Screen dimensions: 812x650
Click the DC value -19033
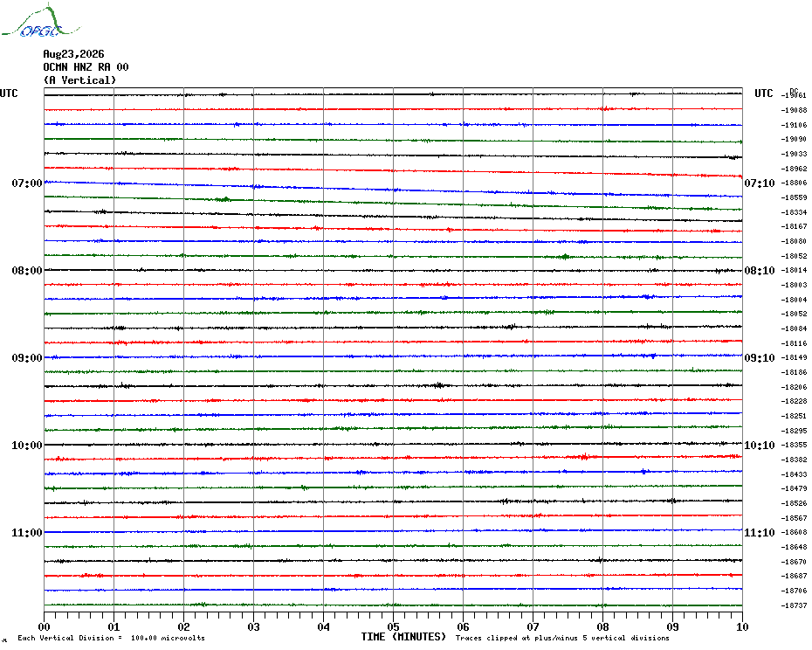794,154
